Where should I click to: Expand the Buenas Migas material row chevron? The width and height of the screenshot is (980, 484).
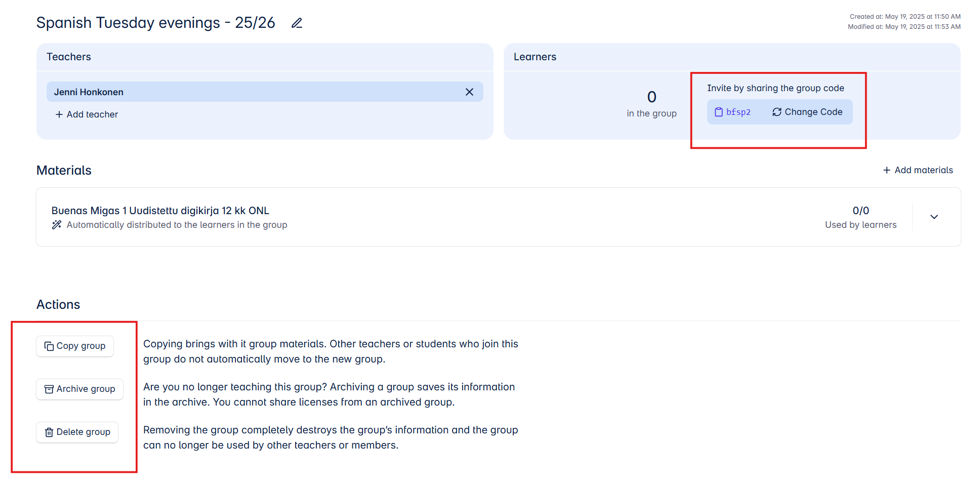(x=934, y=217)
